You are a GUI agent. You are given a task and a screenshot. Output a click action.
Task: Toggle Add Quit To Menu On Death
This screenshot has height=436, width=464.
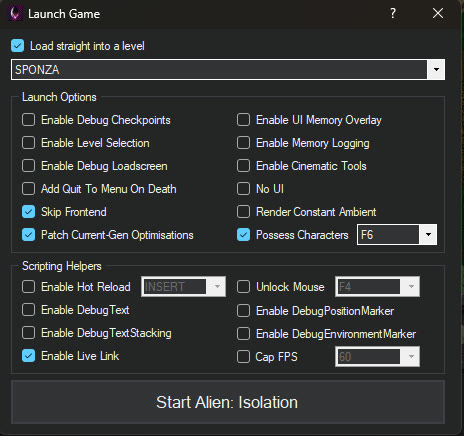pyautogui.click(x=28, y=189)
